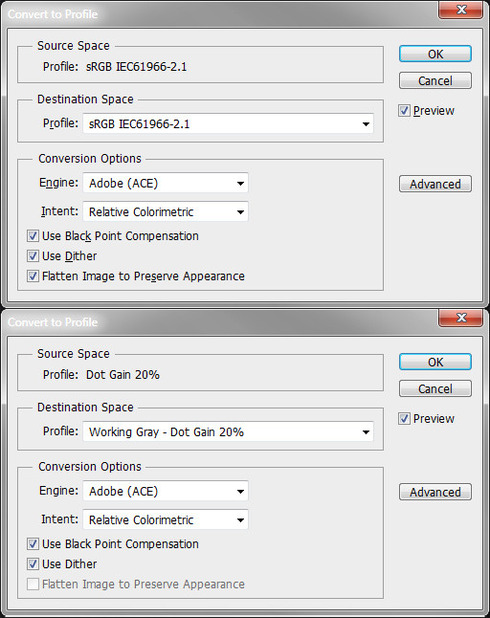Screen dimensions: 490x618
Task: Toggle Preview in the bottom dialog
Action: [404, 419]
